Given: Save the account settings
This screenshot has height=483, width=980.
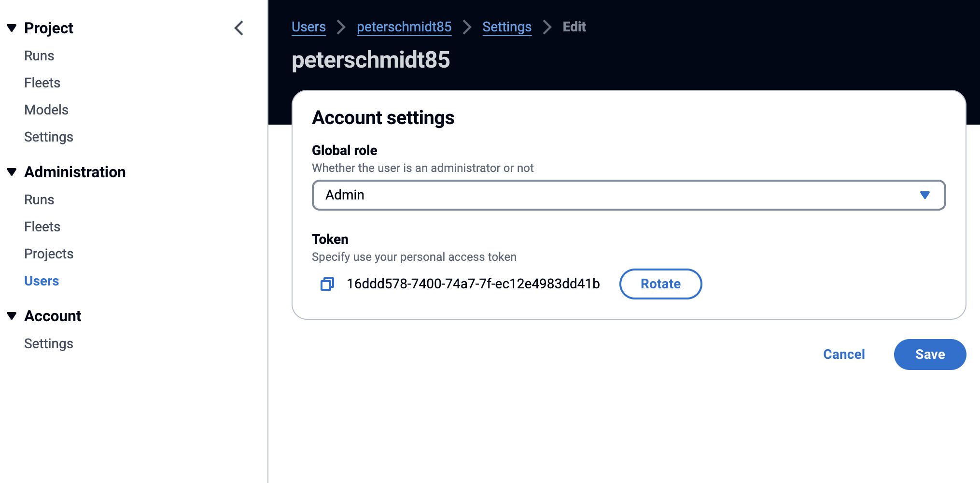Looking at the screenshot, I should [930, 355].
